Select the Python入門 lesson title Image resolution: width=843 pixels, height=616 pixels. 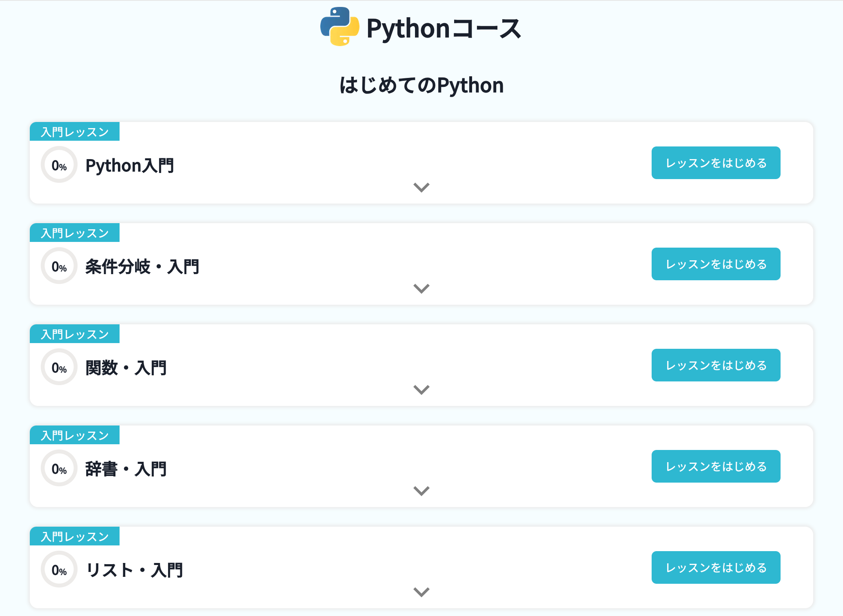click(130, 165)
